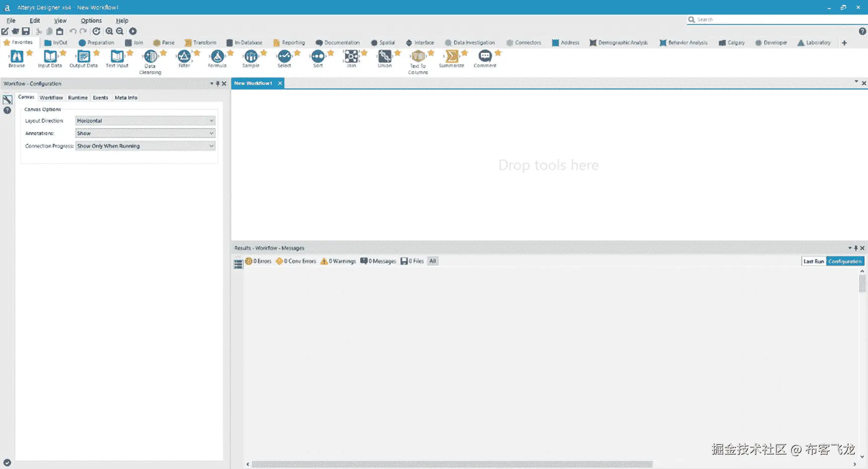Add a tool category with the plus button
Viewport: 868px width, 469px height.
pos(844,43)
